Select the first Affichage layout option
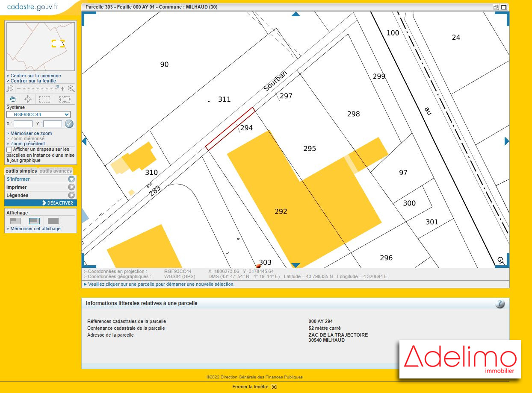The width and height of the screenshot is (532, 393). [x=15, y=221]
